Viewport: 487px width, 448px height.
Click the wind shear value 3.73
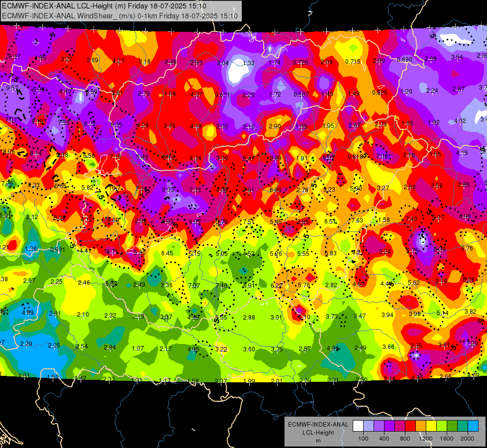332,316
